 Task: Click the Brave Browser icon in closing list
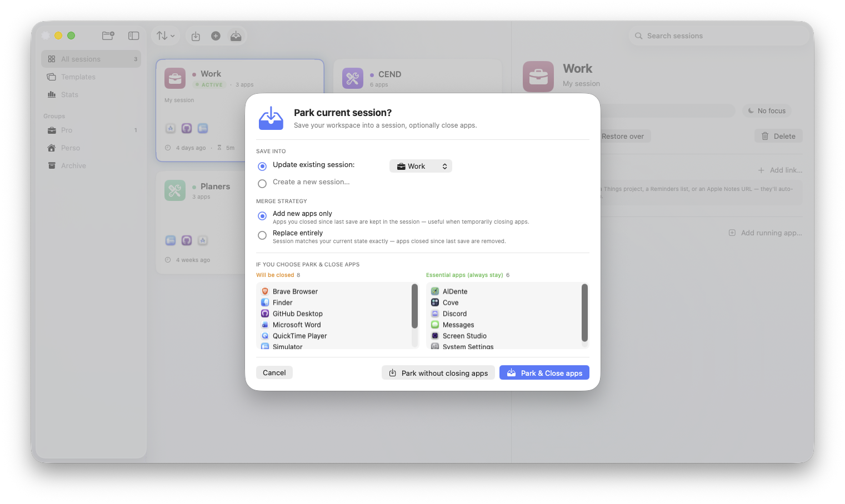[265, 291]
